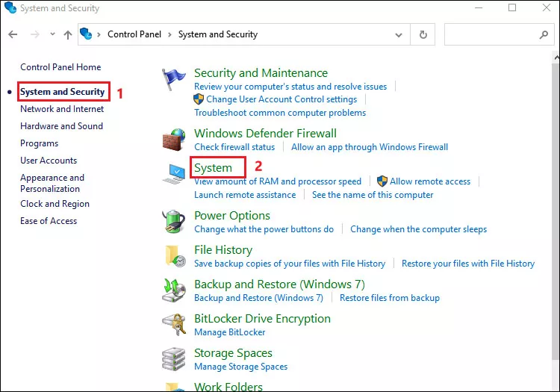Click Review your computer's status and resolve issues
The image size is (560, 392).
coord(290,87)
